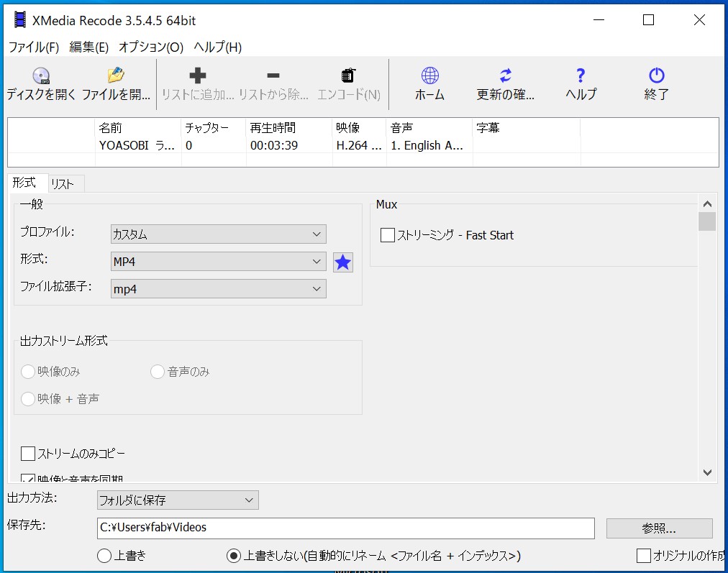Open Help (ヘルプ) question mark icon
This screenshot has width=728, height=573.
point(581,76)
